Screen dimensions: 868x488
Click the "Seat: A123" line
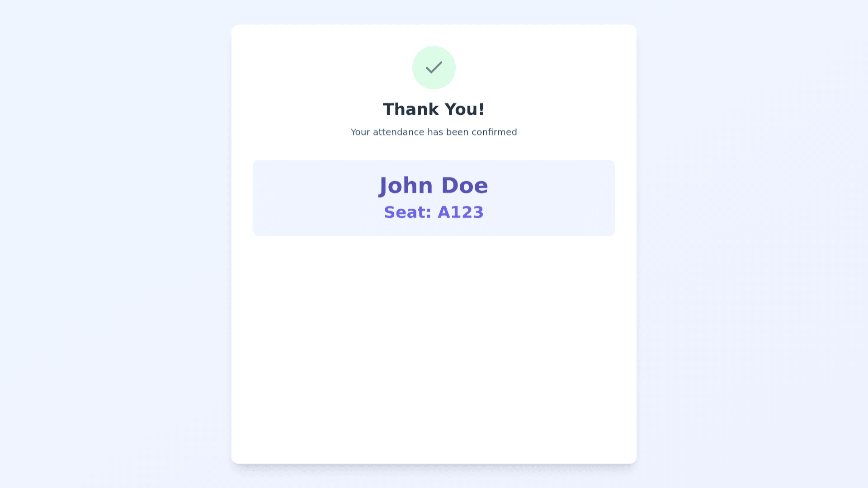[434, 212]
